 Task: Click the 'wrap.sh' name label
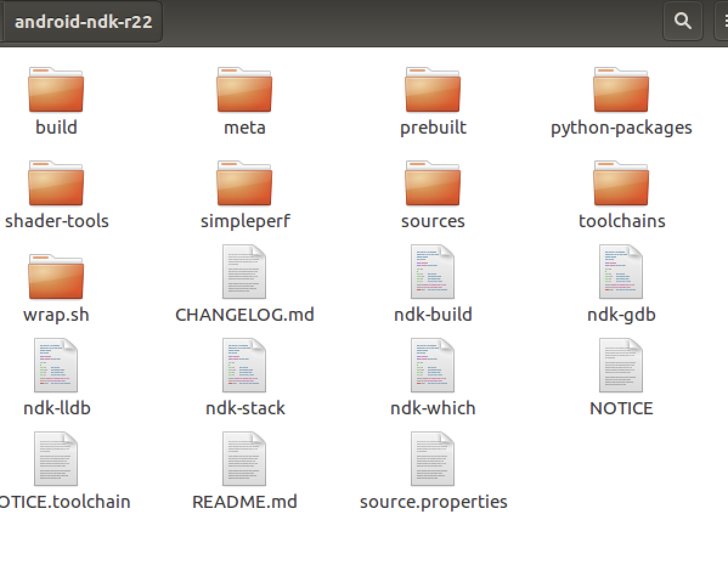(56, 315)
